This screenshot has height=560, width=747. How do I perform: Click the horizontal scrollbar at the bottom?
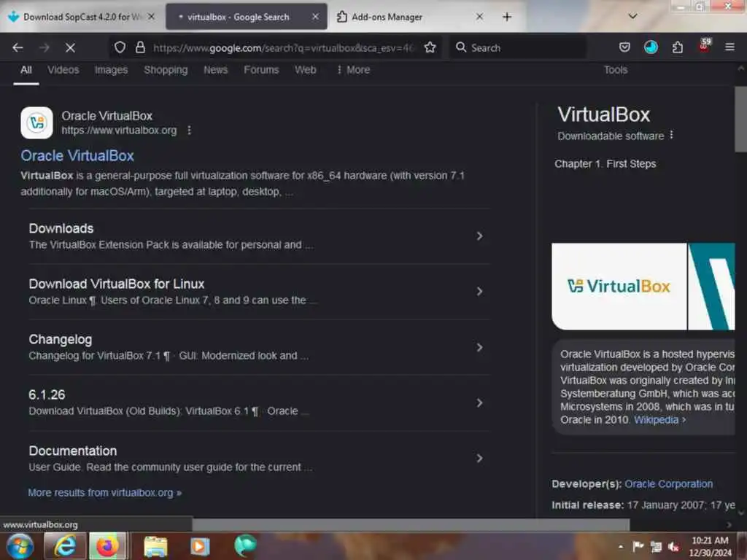click(411, 525)
